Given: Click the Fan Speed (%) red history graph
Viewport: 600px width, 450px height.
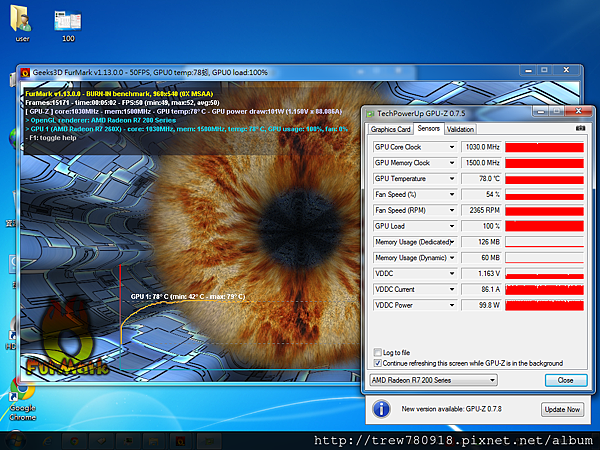Looking at the screenshot, I should (x=544, y=195).
